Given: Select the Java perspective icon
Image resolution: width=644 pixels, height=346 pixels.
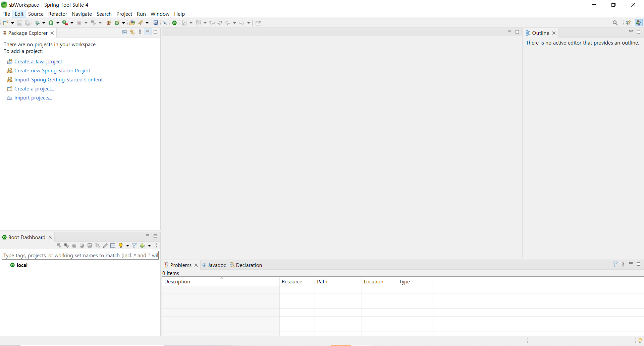Looking at the screenshot, I should [x=639, y=23].
